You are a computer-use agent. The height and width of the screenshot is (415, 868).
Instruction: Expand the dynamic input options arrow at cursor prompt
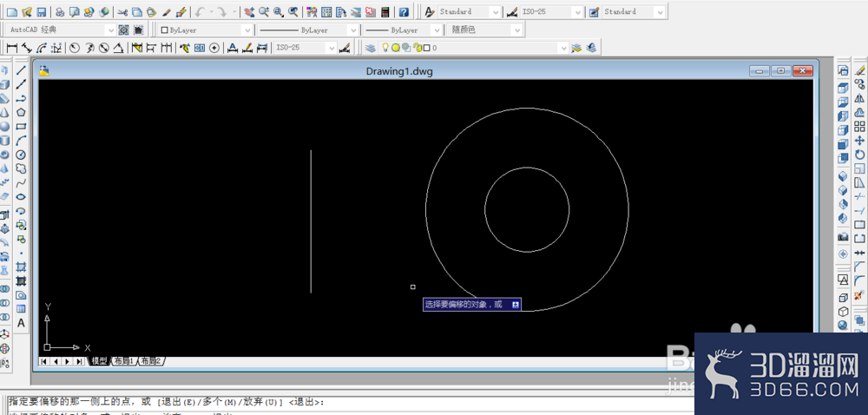516,305
